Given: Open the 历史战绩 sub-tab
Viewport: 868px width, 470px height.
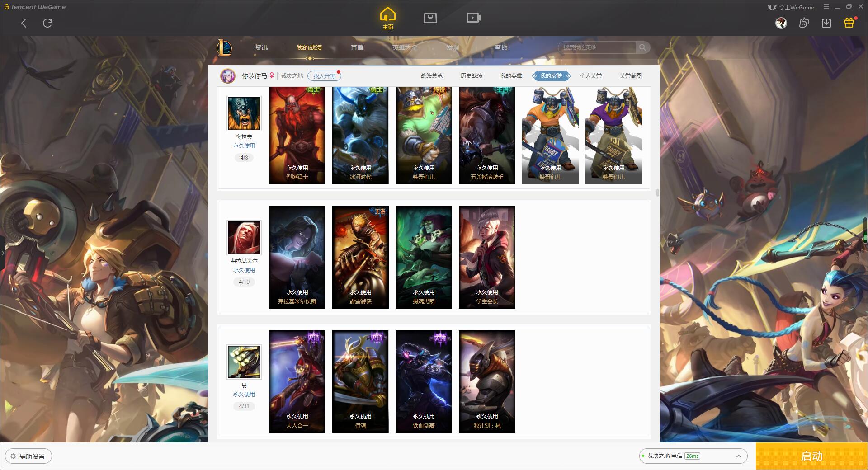Looking at the screenshot, I should pyautogui.click(x=472, y=76).
